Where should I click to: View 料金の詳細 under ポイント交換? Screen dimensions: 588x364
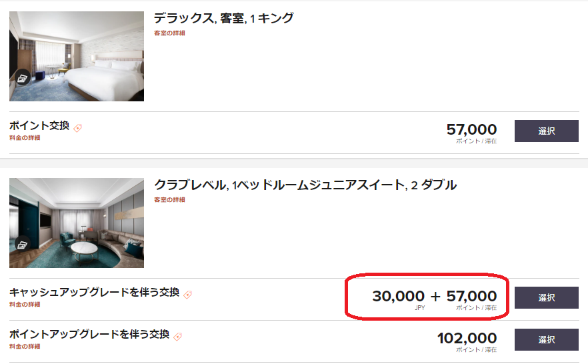(25, 138)
